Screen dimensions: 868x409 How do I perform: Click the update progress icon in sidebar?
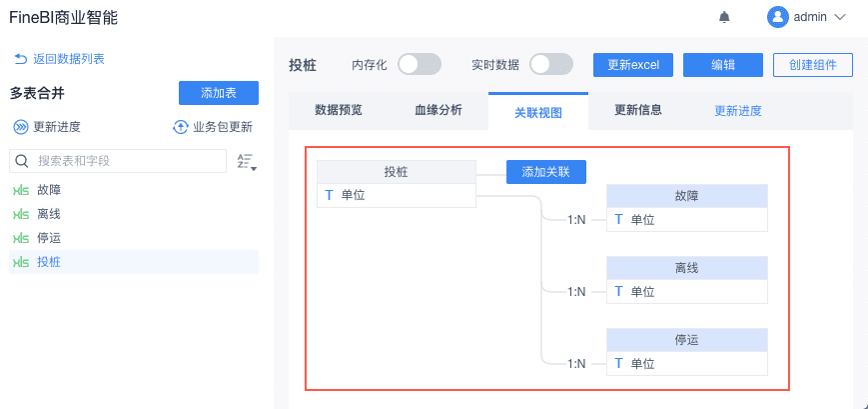click(x=20, y=127)
